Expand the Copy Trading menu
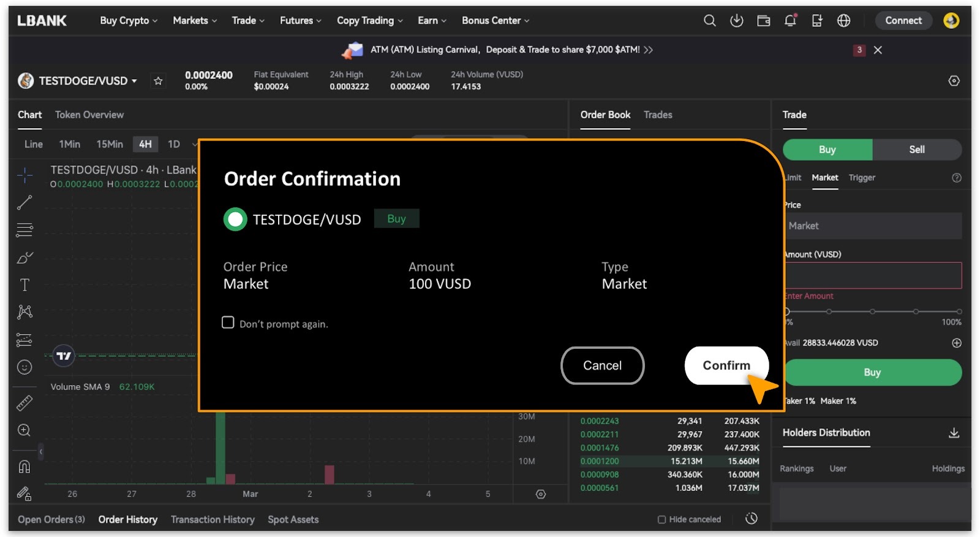Screen dimensions: 980x537 pos(369,21)
